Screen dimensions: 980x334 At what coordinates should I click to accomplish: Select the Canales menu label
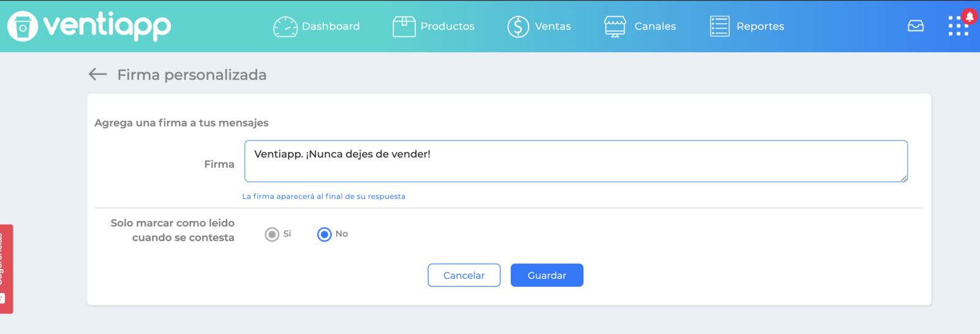tap(655, 26)
